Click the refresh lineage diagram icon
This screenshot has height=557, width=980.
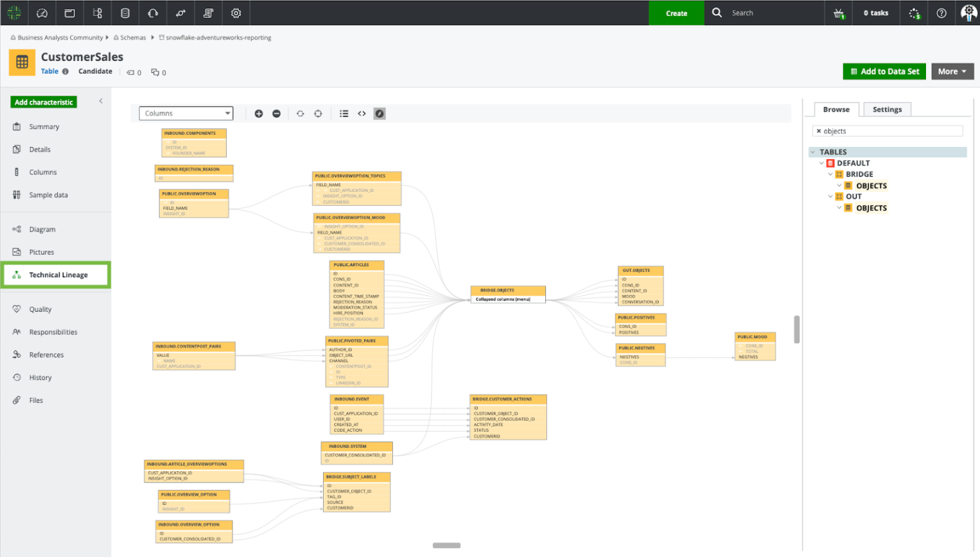point(300,114)
